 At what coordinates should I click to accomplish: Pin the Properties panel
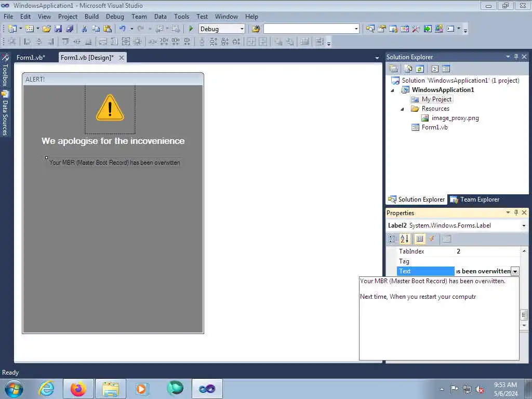516,212
